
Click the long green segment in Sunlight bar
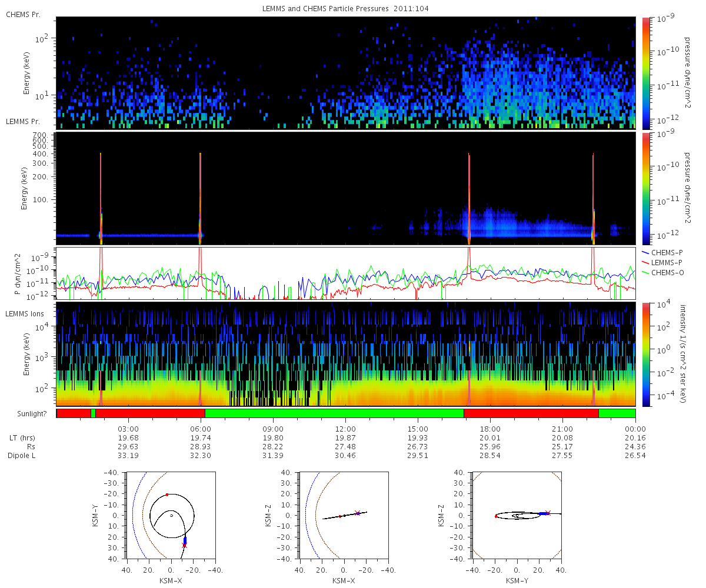point(334,413)
